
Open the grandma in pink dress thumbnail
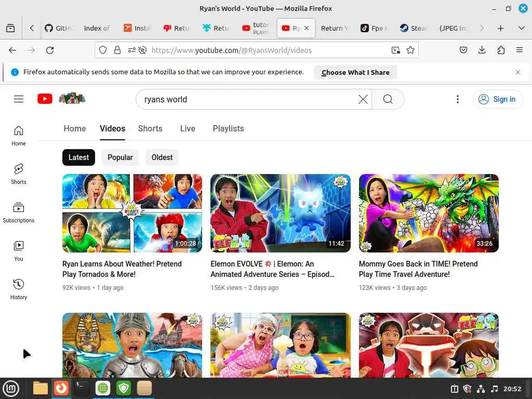(280, 345)
